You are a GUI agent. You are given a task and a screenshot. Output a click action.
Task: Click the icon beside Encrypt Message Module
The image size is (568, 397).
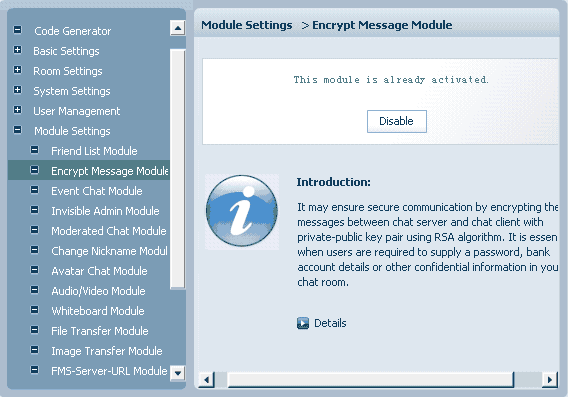click(34, 170)
